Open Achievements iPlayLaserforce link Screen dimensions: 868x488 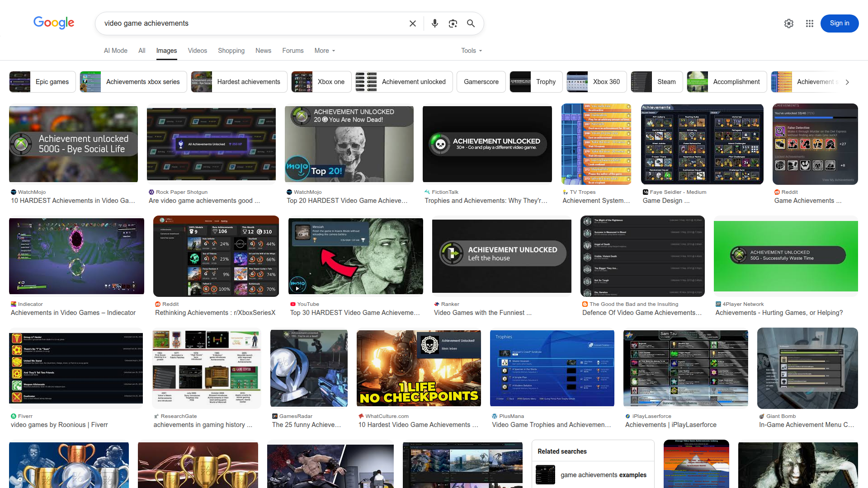[671, 425]
